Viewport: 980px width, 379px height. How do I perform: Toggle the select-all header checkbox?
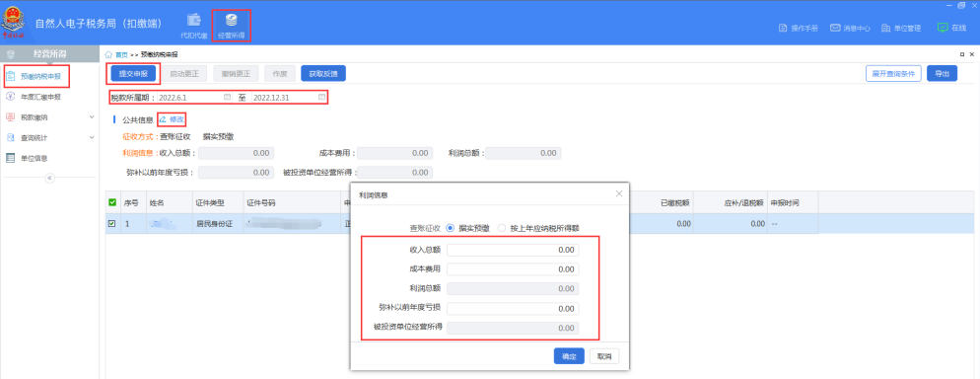point(112,202)
